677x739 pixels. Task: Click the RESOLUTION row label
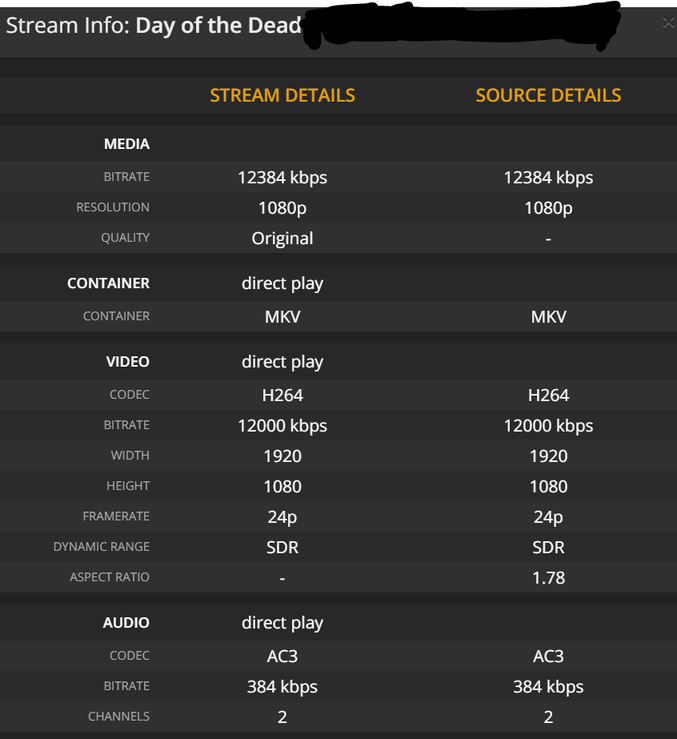(x=113, y=207)
